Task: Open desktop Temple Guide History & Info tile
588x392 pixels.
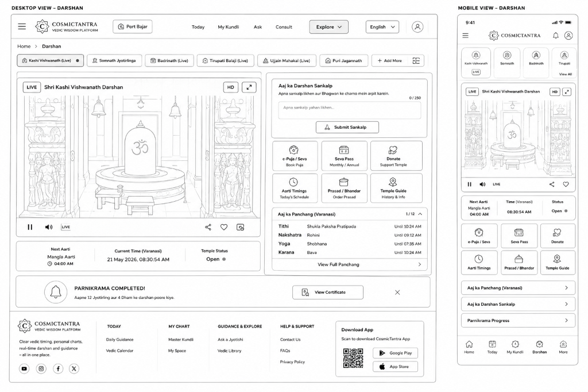Action: [x=396, y=188]
